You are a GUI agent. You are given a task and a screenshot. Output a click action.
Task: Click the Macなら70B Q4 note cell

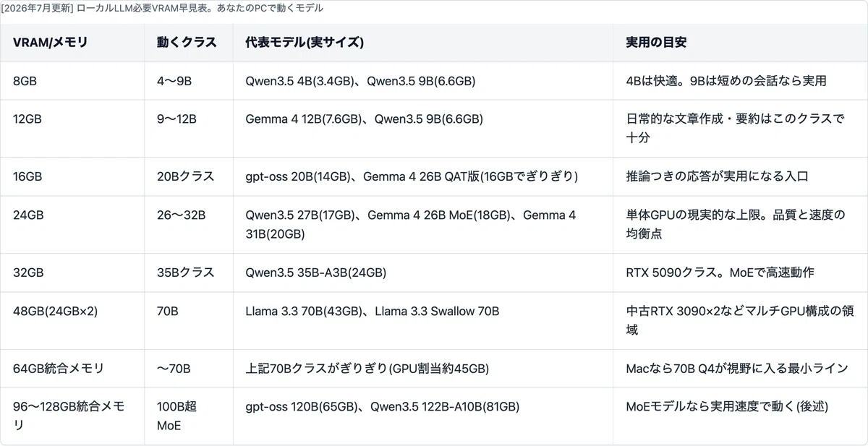pyautogui.click(x=740, y=369)
